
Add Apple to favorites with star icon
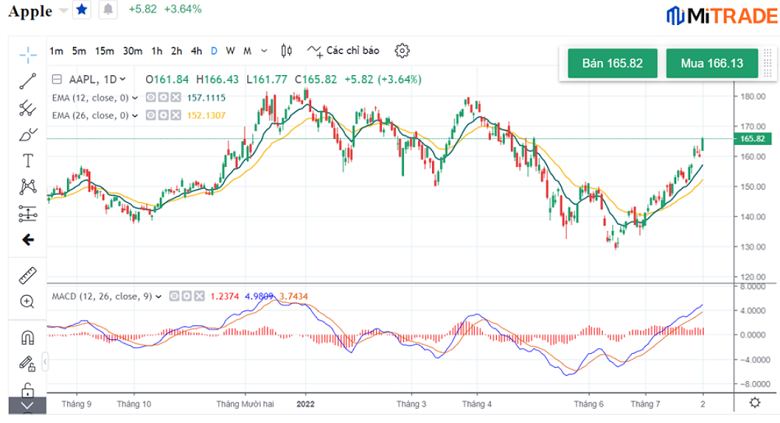click(82, 9)
